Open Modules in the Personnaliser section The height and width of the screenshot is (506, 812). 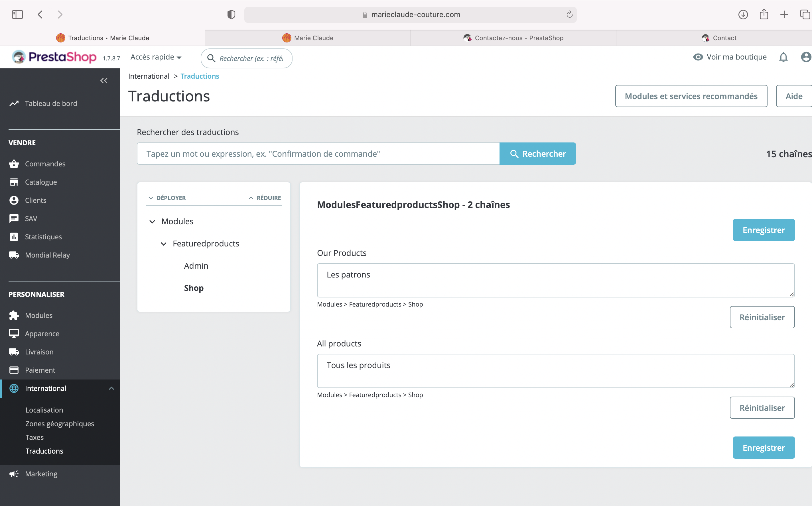pyautogui.click(x=38, y=315)
